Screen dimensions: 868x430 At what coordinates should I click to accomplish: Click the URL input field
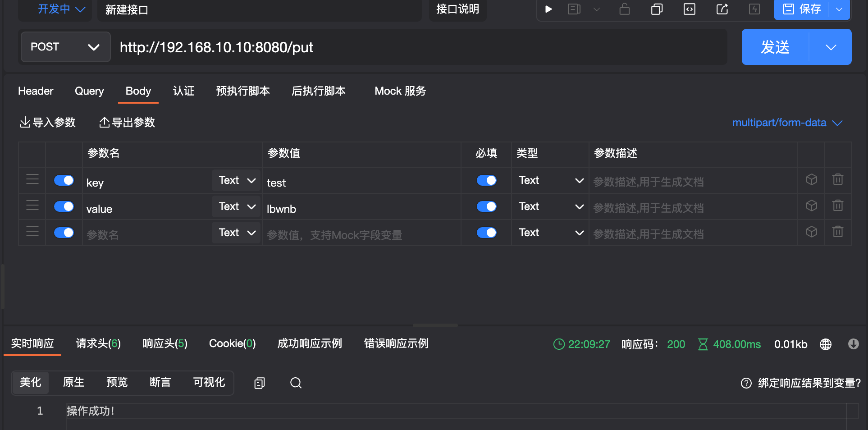click(419, 47)
